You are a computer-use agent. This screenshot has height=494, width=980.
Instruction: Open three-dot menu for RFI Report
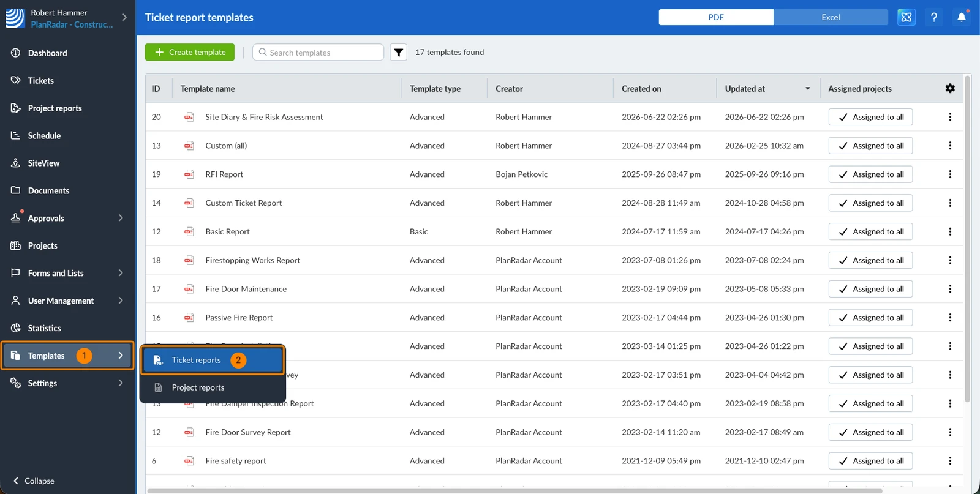pos(950,174)
